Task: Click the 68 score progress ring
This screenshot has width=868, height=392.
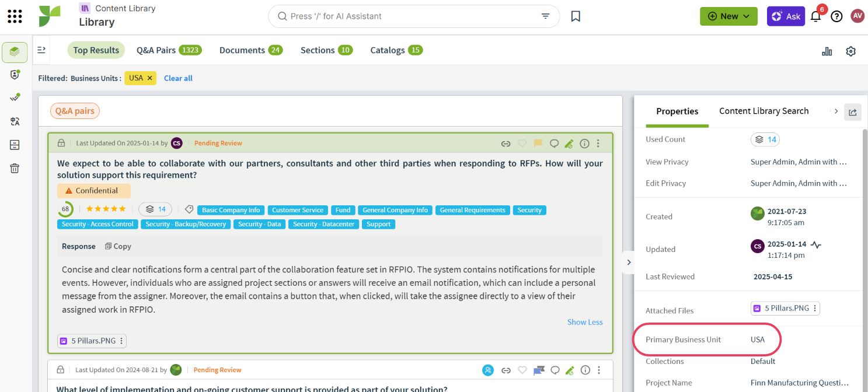Action: click(65, 209)
